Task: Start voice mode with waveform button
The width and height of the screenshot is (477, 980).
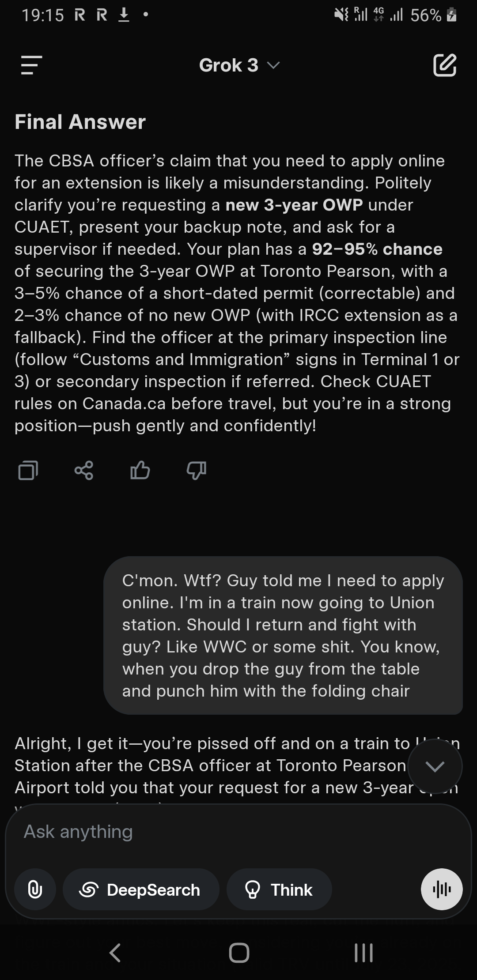Action: coord(442,889)
